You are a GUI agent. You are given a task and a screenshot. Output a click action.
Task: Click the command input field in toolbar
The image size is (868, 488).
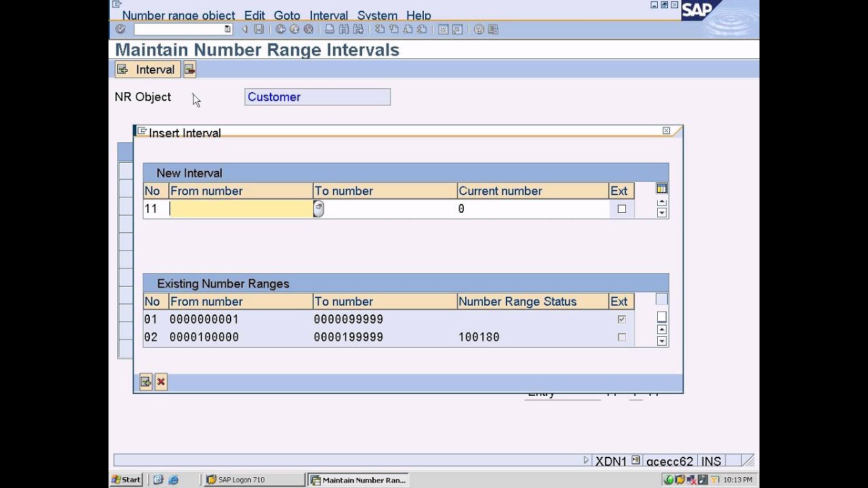click(x=183, y=29)
